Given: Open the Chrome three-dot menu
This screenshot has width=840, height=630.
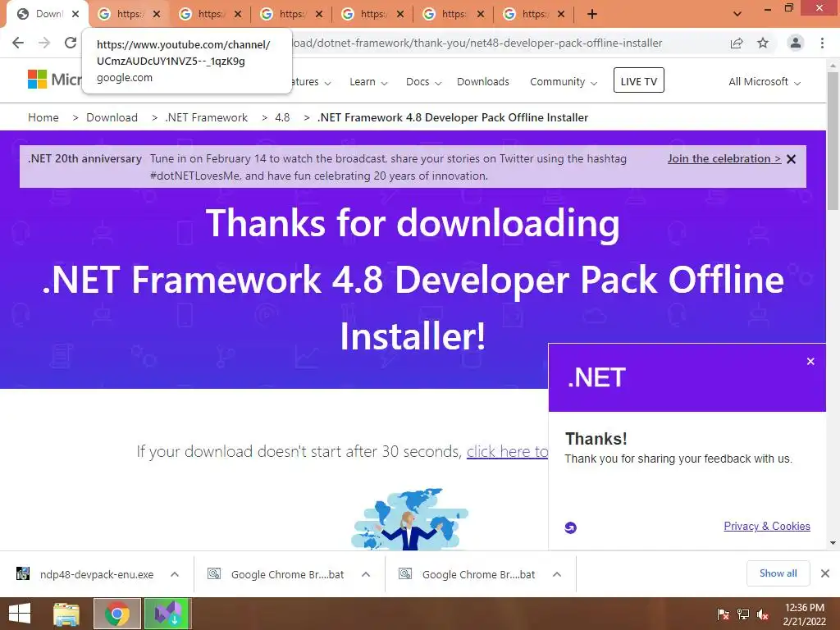Looking at the screenshot, I should coord(822,43).
